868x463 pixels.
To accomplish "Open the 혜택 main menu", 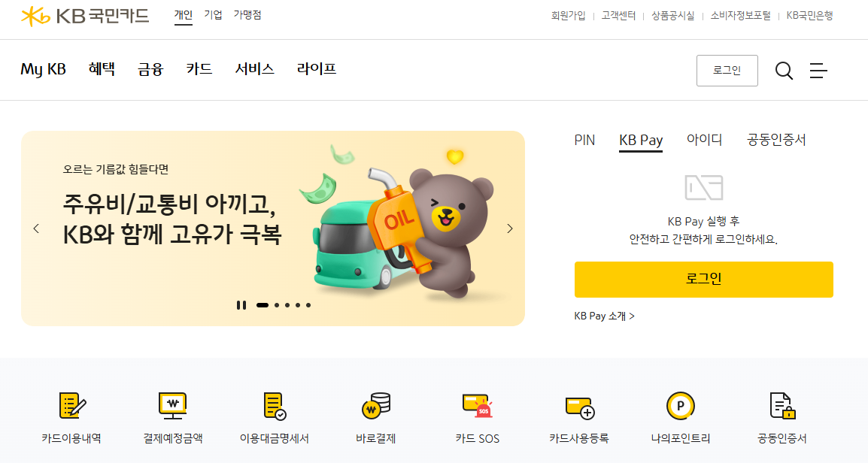I will point(102,69).
